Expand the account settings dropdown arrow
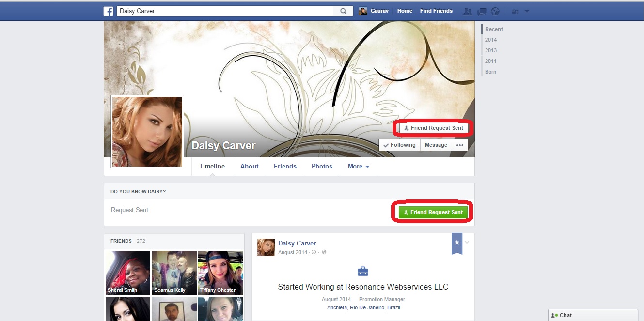644x321 pixels. pyautogui.click(x=527, y=11)
